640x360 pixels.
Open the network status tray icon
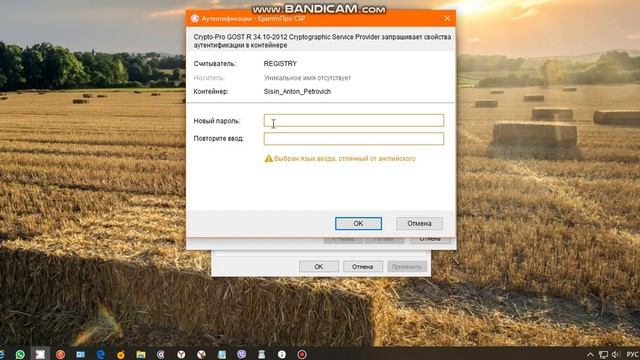[x=603, y=354]
